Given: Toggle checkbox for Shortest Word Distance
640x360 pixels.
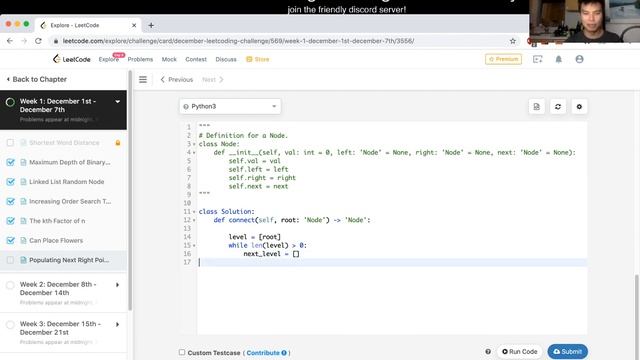Looking at the screenshot, I should pyautogui.click(x=11, y=143).
